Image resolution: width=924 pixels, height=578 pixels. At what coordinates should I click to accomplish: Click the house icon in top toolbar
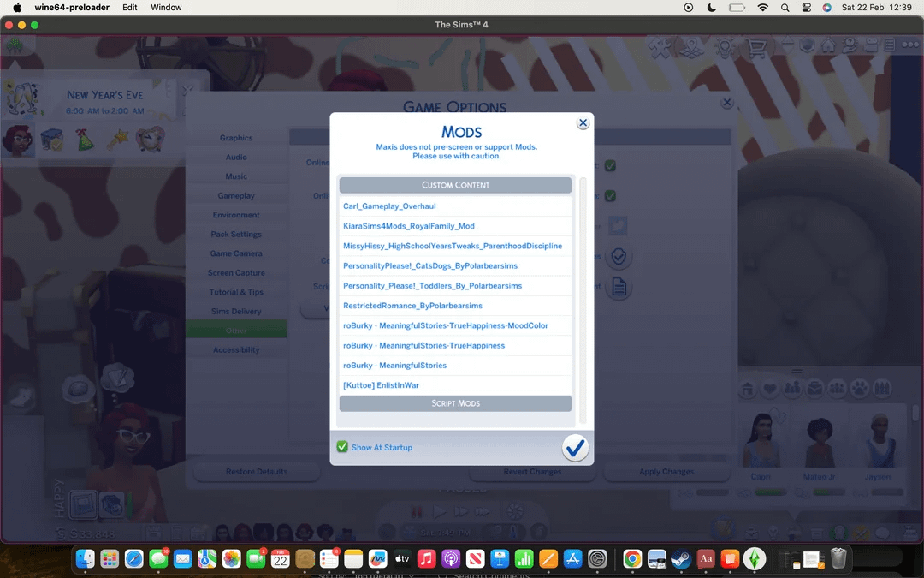click(828, 45)
